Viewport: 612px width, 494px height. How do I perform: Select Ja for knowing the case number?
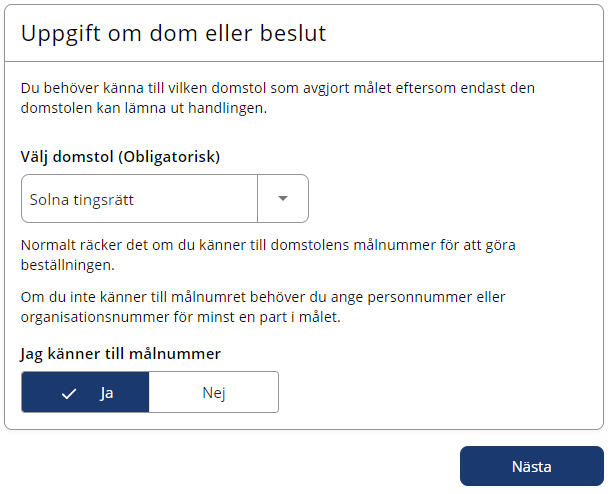pyautogui.click(x=86, y=393)
